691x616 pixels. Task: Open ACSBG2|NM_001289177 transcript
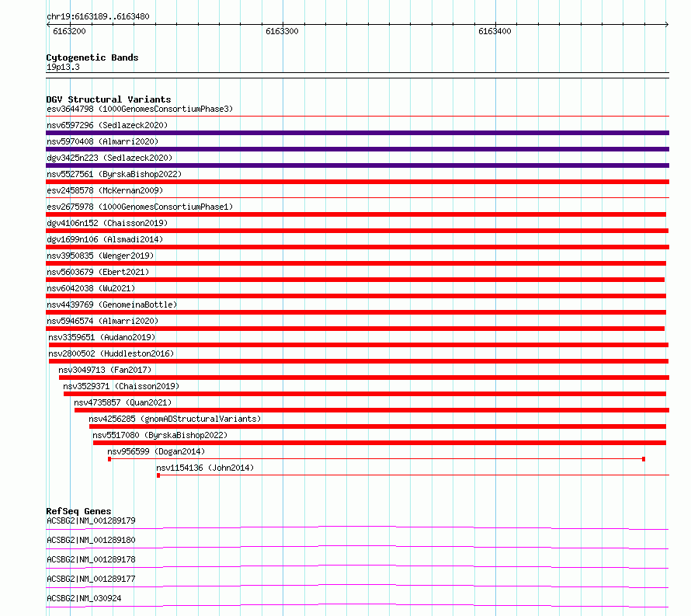click(91, 579)
